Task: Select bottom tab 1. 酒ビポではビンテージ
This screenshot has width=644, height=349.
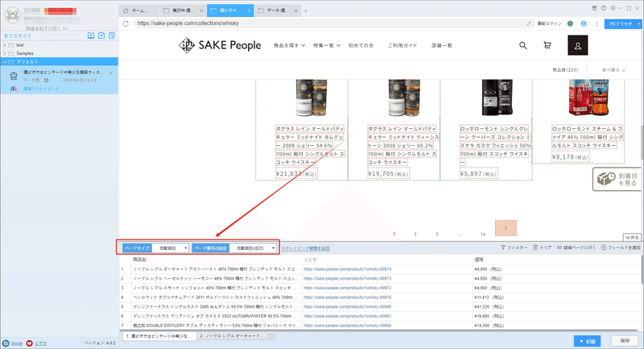Action: pos(159,336)
